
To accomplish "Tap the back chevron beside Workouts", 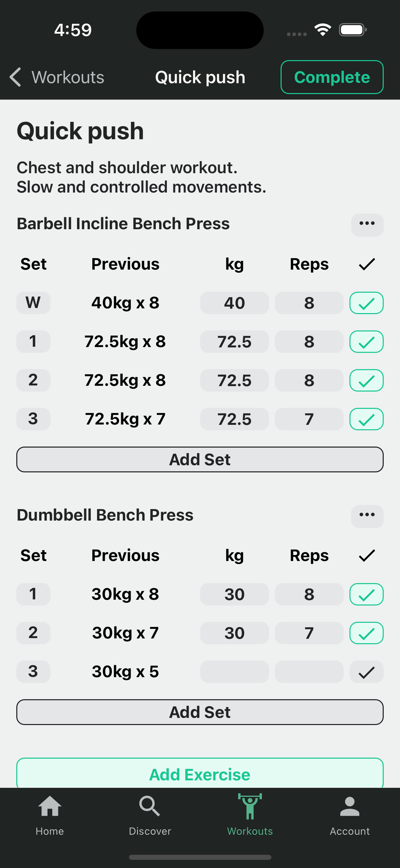I will (16, 77).
